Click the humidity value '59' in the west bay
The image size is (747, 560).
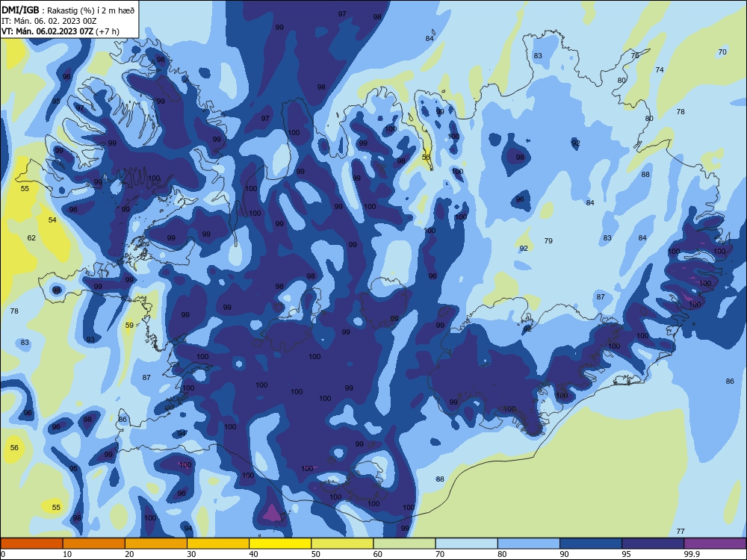(x=129, y=326)
